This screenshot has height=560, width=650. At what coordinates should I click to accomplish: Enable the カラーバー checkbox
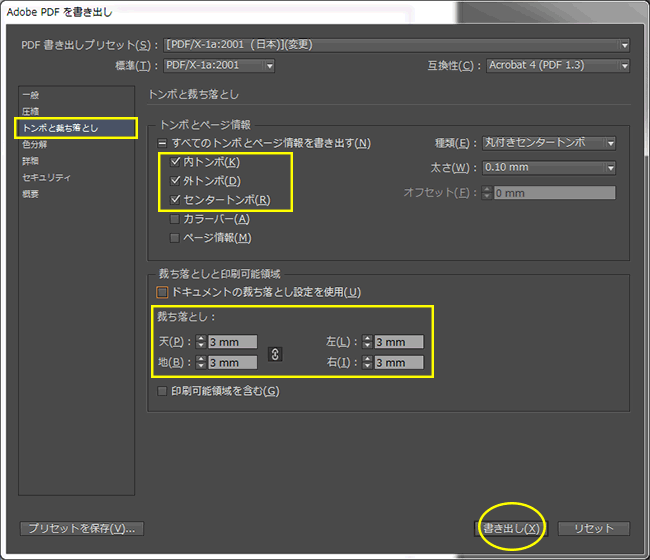coord(175,219)
